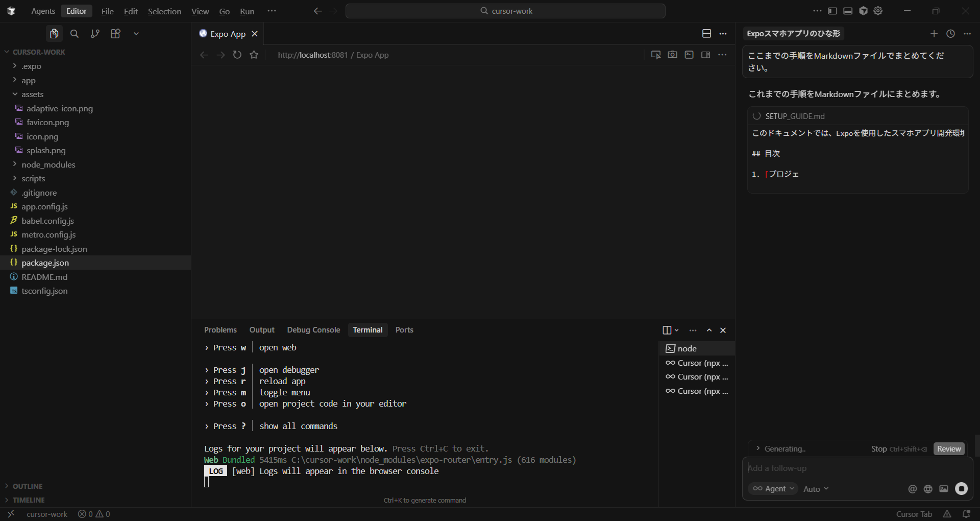Open the Source Control view icon
Viewport: 980px width, 521px height.
(95, 34)
